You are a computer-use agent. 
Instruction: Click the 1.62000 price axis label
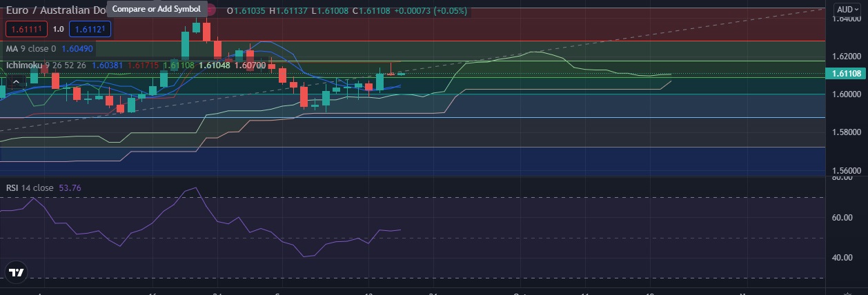click(x=845, y=56)
